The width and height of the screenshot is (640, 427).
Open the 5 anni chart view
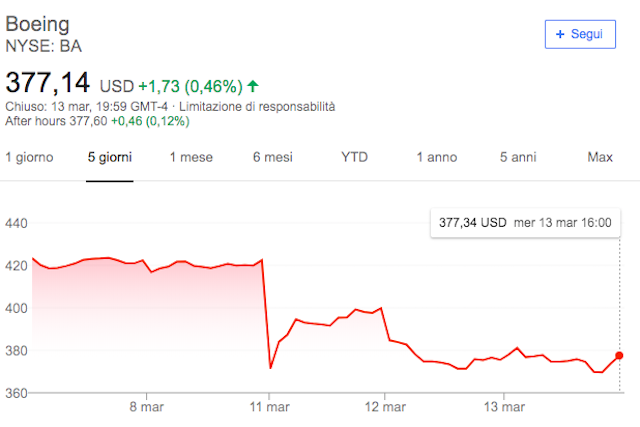point(518,157)
